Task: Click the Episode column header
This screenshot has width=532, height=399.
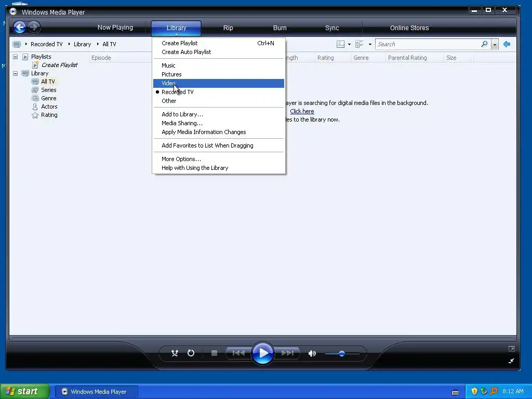Action: point(121,58)
